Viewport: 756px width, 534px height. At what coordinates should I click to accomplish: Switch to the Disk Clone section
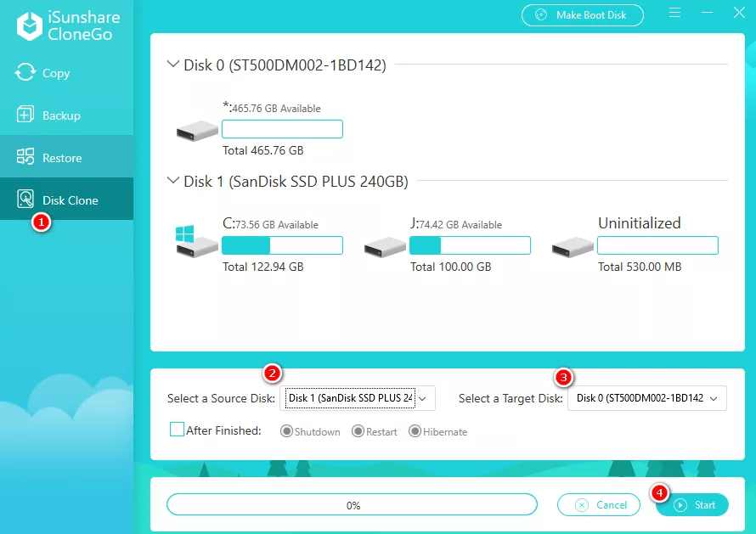point(66,199)
